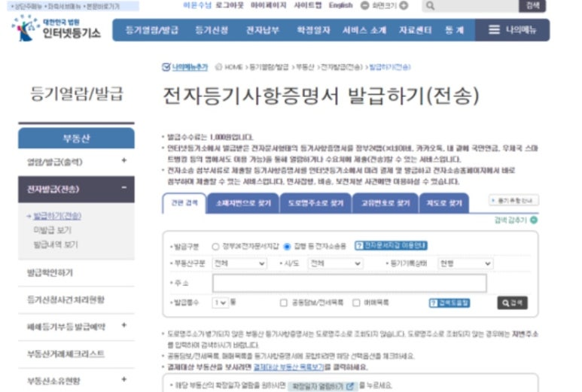Click 본문바로가기 skip link
Screen dimensions: 582x392
(103, 6)
